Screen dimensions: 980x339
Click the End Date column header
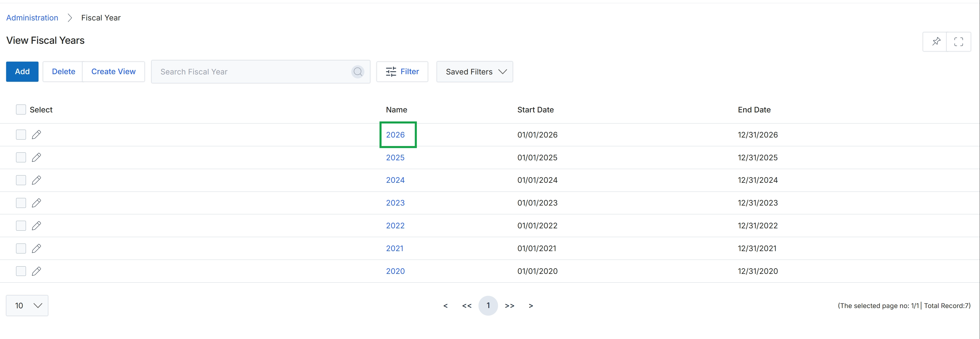tap(754, 110)
